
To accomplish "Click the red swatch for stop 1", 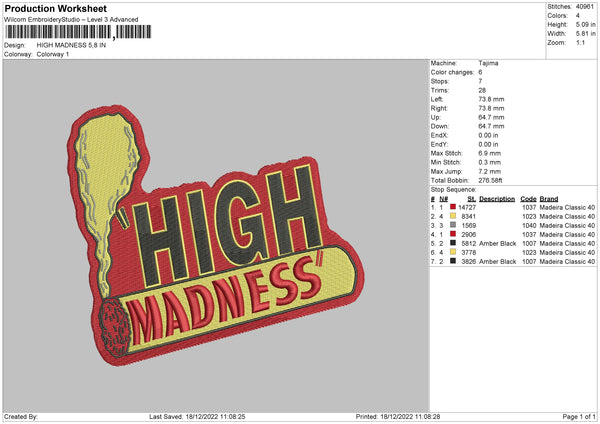I will coord(452,206).
